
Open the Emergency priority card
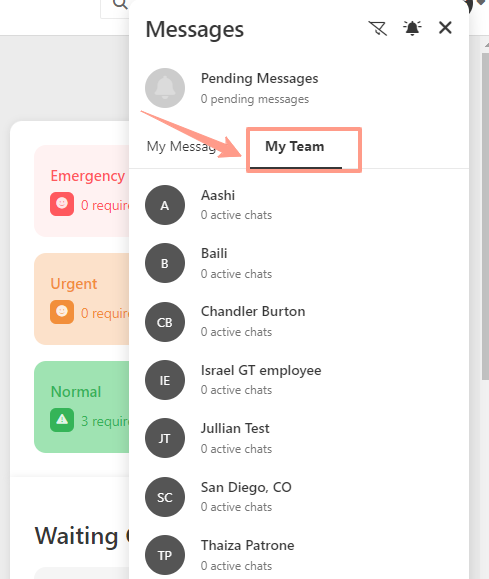pos(82,191)
